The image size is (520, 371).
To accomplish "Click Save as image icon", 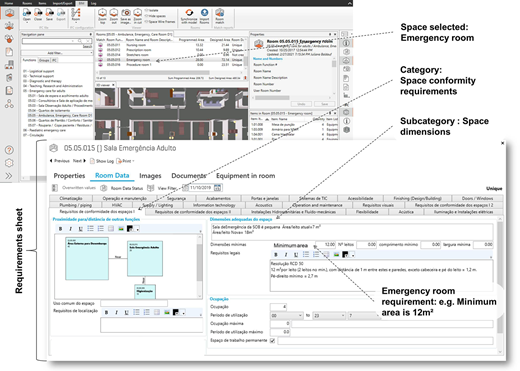I will 126,13.
